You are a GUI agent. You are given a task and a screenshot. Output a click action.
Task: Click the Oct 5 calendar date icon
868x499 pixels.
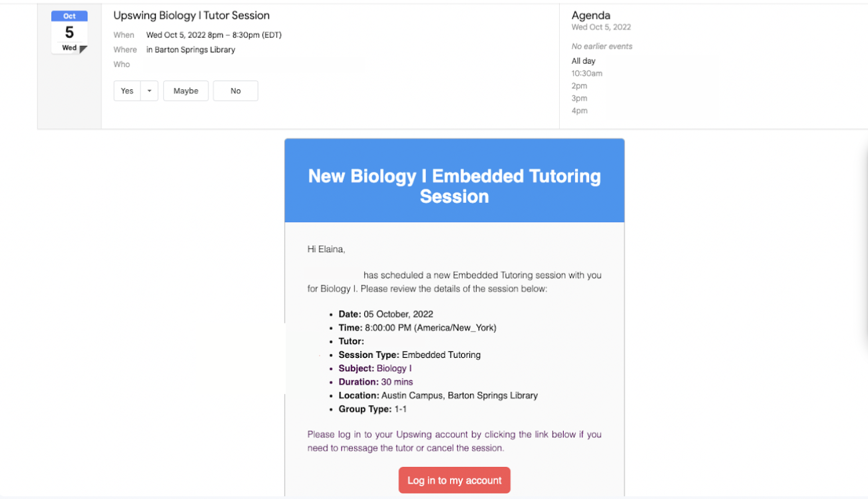(x=69, y=32)
